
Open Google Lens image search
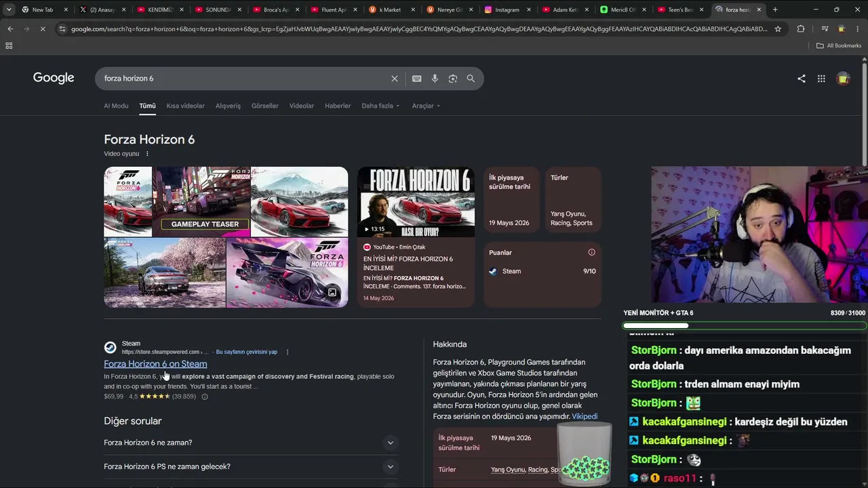[x=453, y=79]
